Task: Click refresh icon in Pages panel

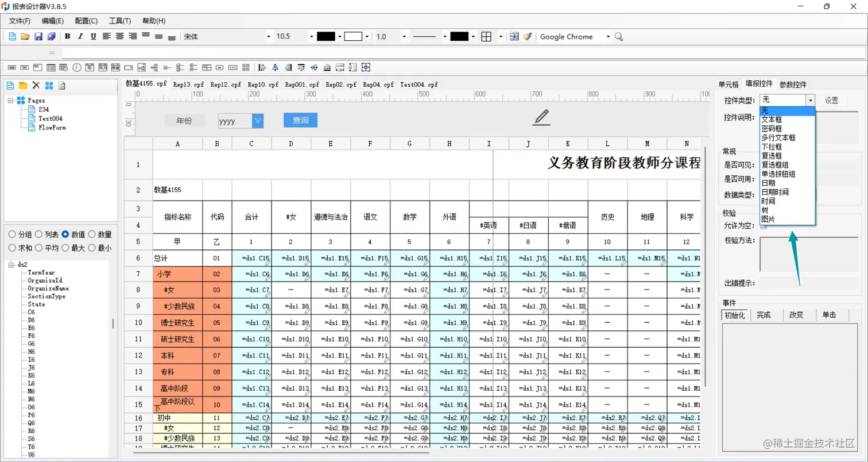Action: 62,86
